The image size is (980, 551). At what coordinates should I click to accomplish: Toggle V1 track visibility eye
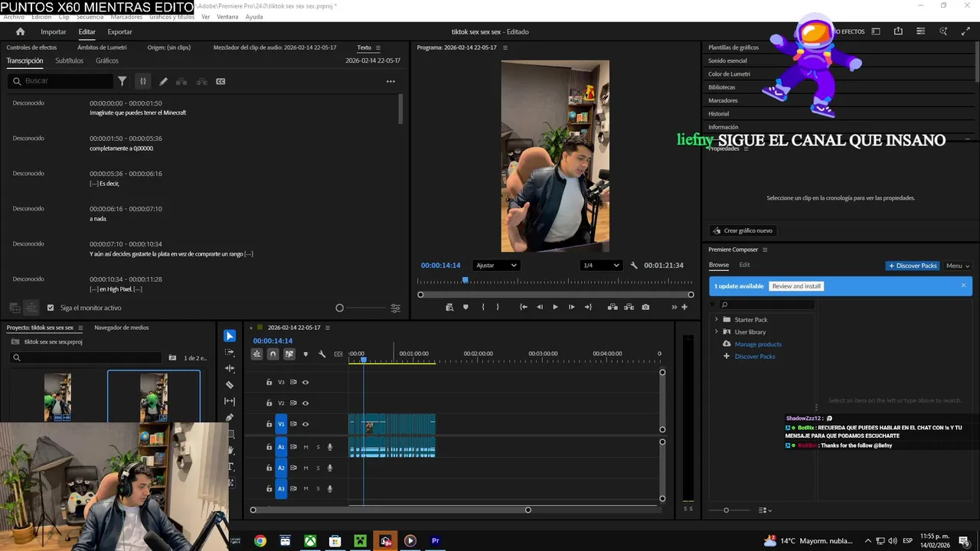coord(305,424)
